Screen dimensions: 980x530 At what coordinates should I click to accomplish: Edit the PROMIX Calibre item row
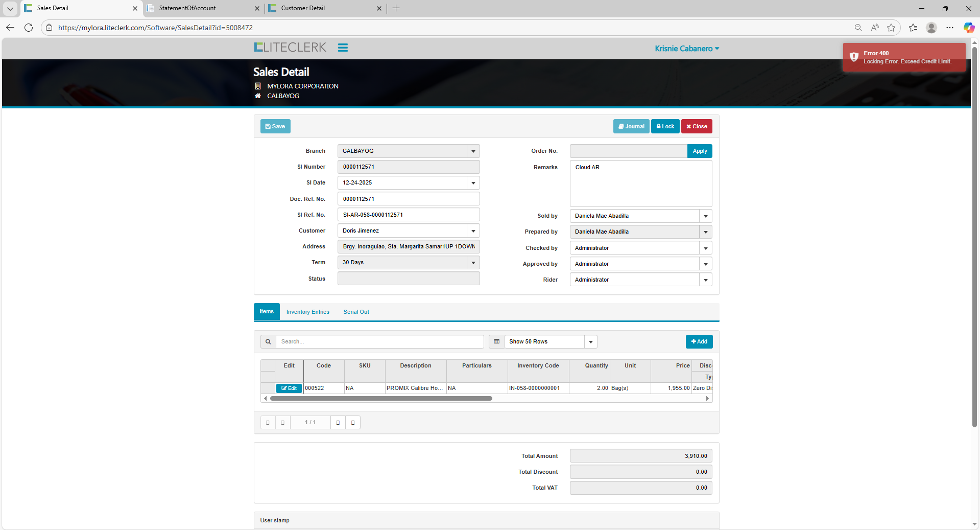pos(289,388)
